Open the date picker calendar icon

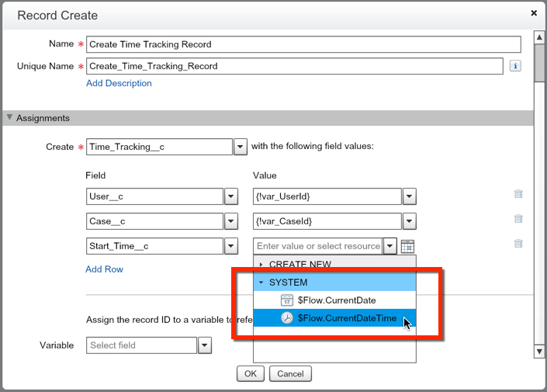(x=407, y=246)
